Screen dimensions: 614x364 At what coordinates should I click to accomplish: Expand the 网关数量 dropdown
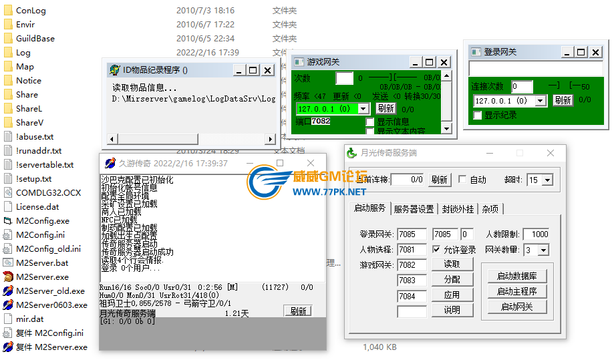[543, 250]
